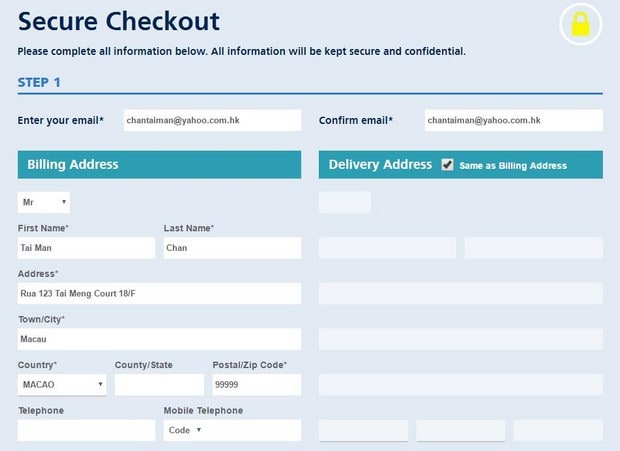Click the Billing Address header bar
The image size is (620, 451).
point(159,164)
